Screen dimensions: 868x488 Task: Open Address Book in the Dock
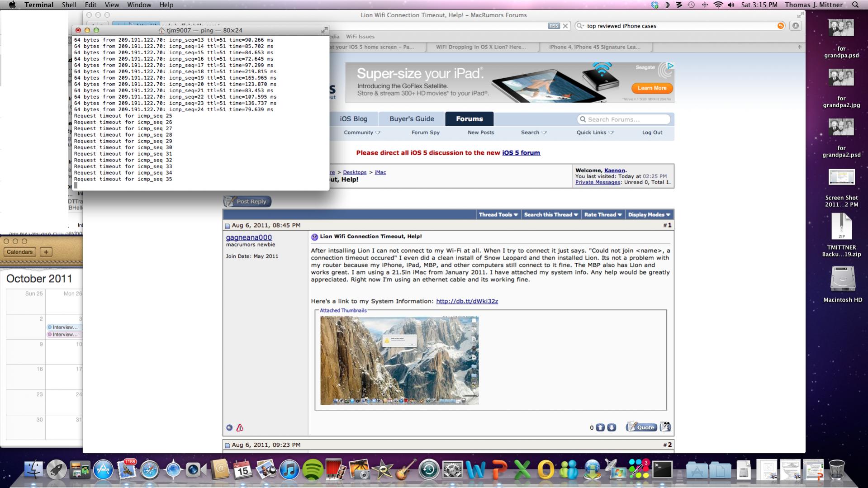pyautogui.click(x=219, y=469)
